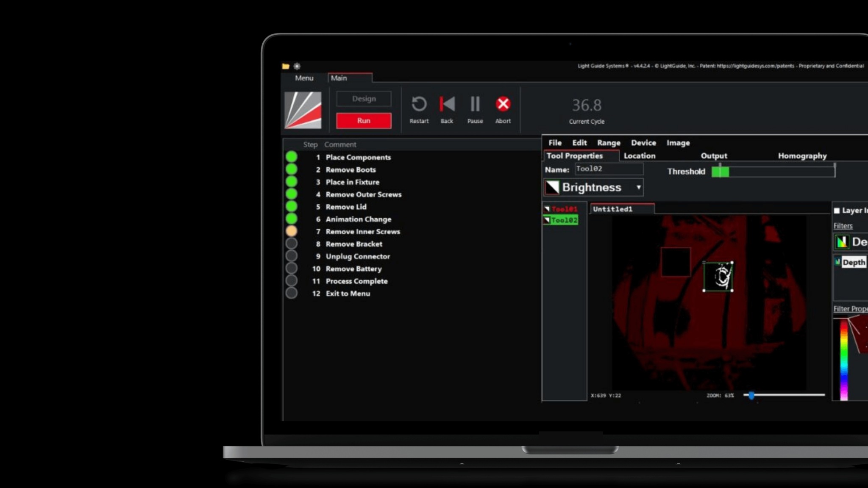Click the LightGuide logo icon

point(303,110)
